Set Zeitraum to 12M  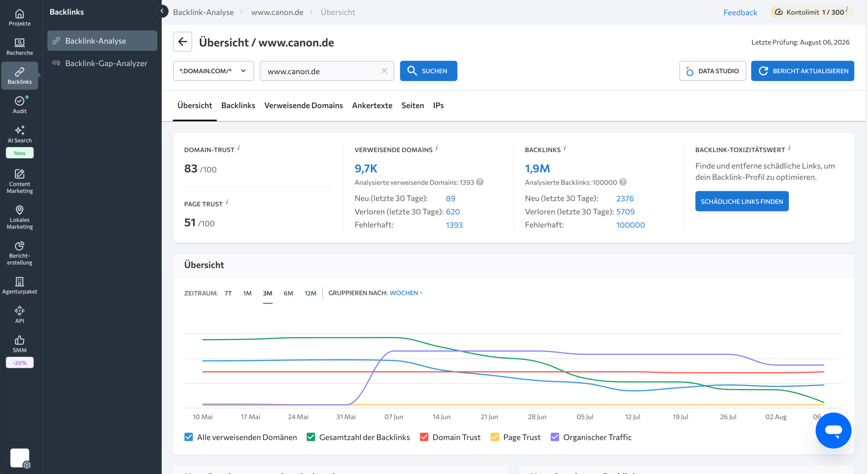(x=310, y=293)
